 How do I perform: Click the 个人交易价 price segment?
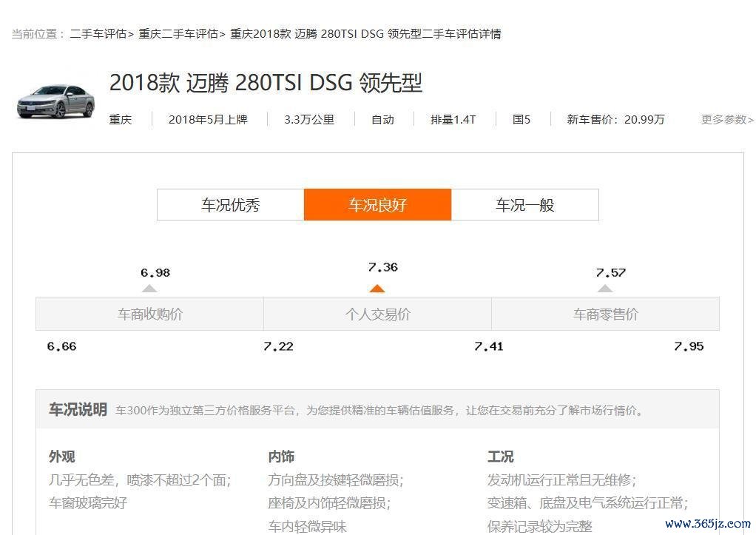pyautogui.click(x=377, y=314)
